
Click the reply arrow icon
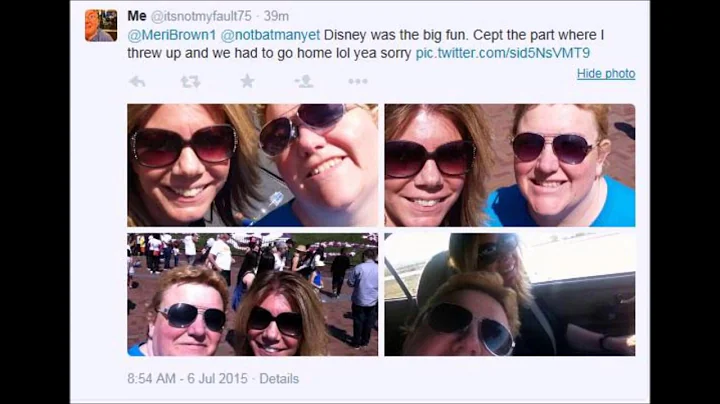click(x=137, y=81)
